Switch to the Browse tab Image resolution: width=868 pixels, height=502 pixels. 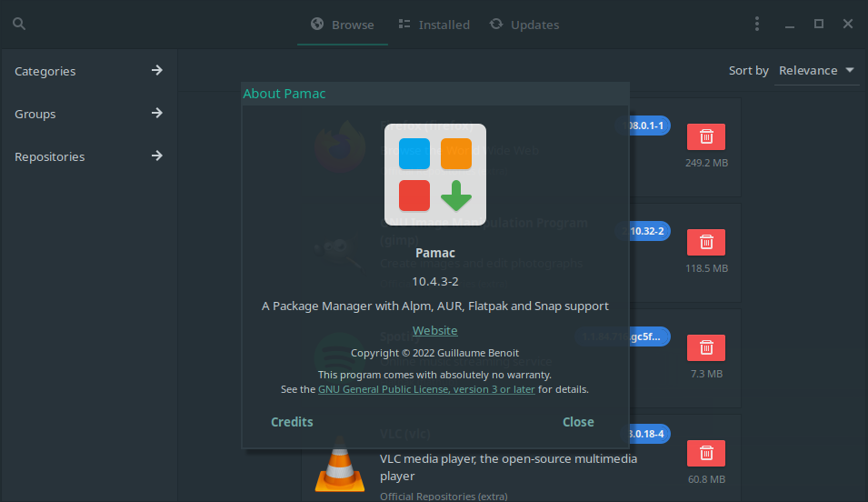tap(342, 25)
